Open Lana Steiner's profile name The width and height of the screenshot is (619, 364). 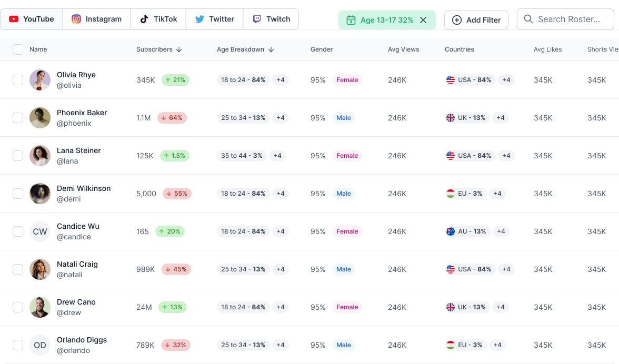click(79, 150)
